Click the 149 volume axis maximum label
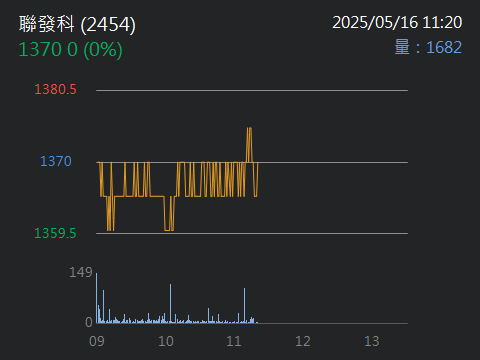The height and width of the screenshot is (360, 480). point(81,272)
